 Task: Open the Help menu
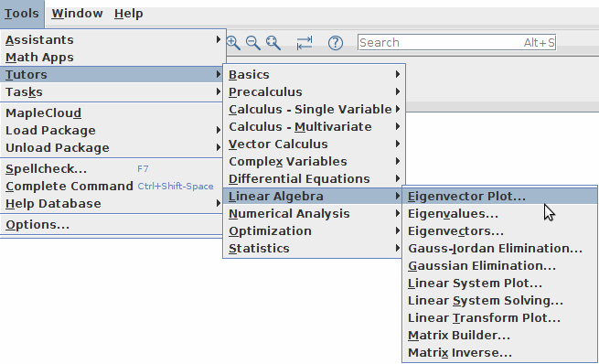(128, 14)
